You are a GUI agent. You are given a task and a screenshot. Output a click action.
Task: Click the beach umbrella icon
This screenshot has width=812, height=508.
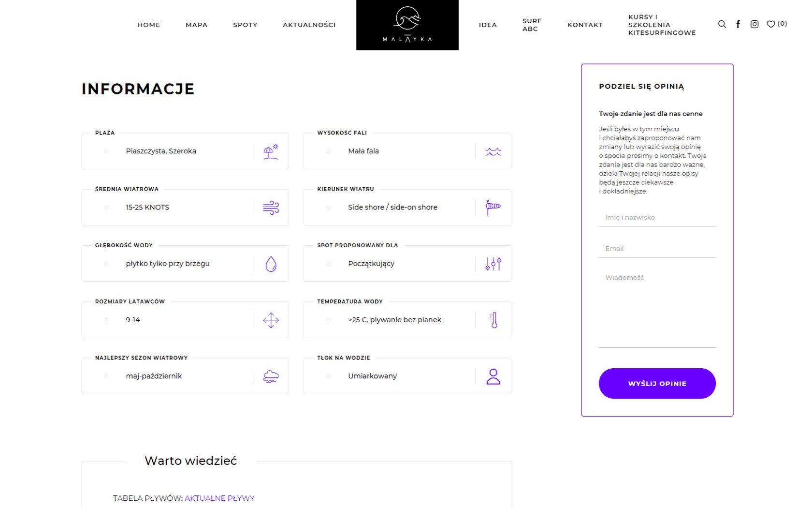pos(271,151)
